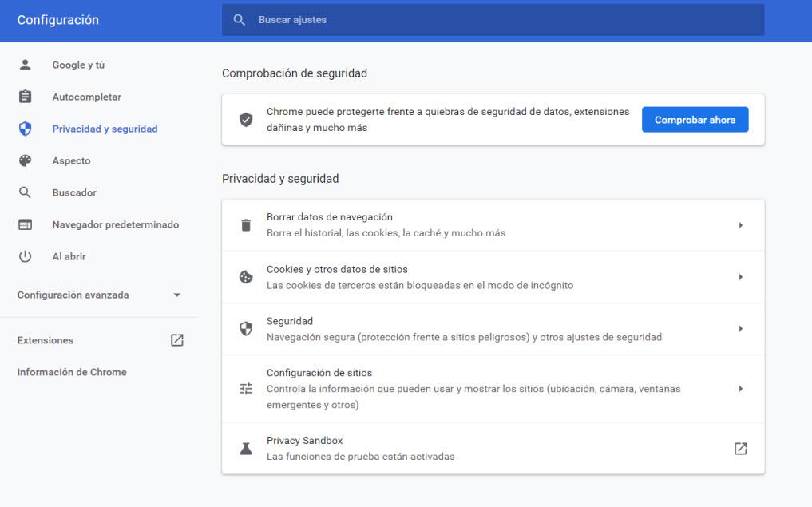
Task: Click the external link icon beside Extensiones
Action: click(x=177, y=340)
